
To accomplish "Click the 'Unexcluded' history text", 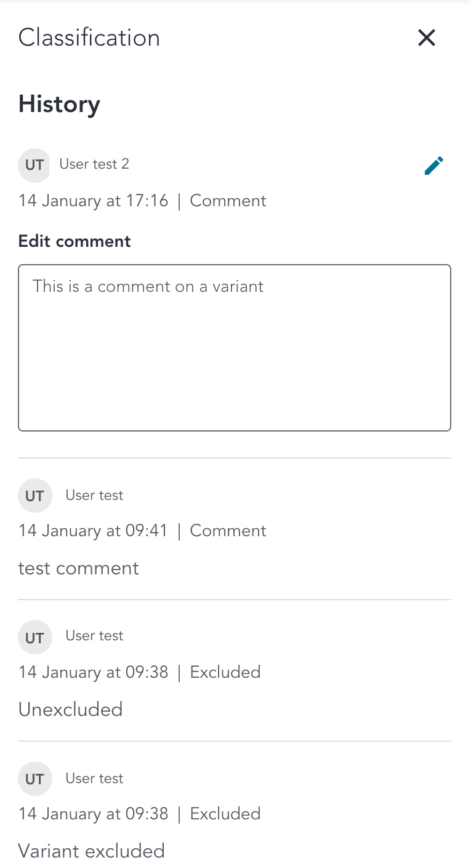I will coord(70,709).
